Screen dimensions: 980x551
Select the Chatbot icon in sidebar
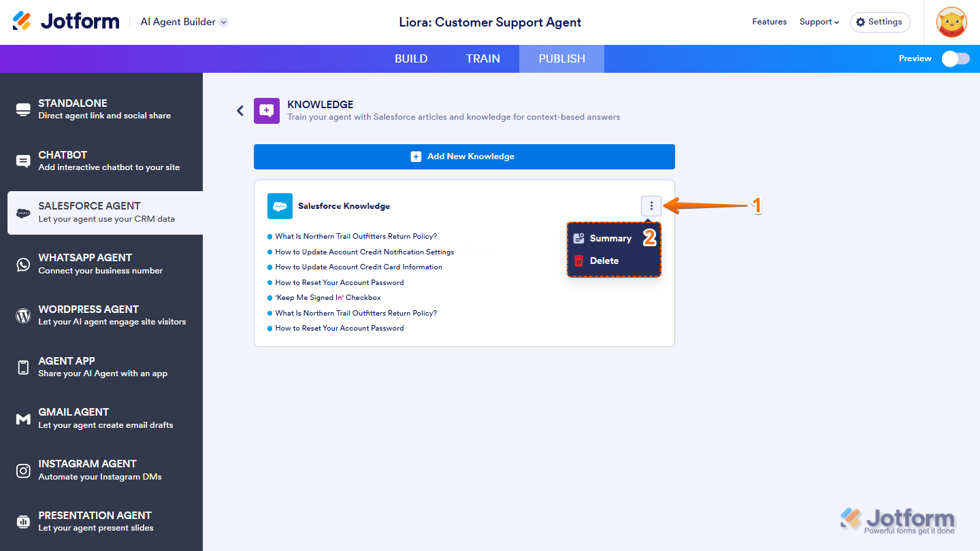tap(23, 161)
